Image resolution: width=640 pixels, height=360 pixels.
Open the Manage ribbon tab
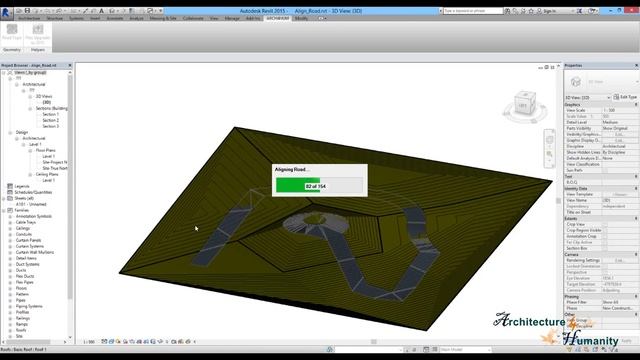pos(232,18)
